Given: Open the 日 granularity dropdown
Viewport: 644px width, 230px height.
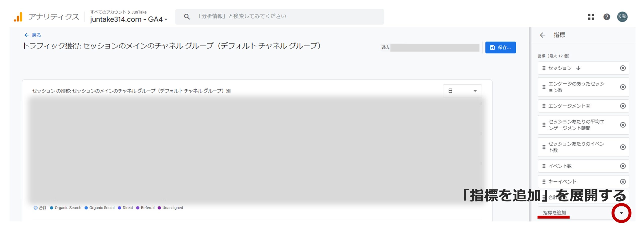Looking at the screenshot, I should pos(462,91).
